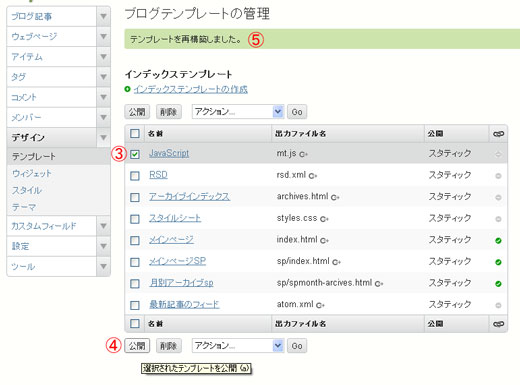520x385 pixels.
Task: Expand the 設定 menu arrow
Action: click(x=103, y=246)
